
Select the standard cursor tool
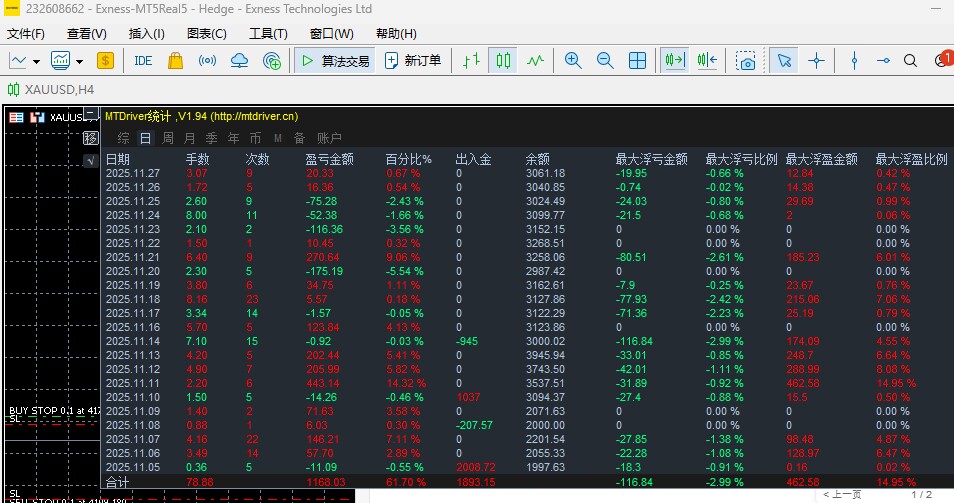(784, 60)
